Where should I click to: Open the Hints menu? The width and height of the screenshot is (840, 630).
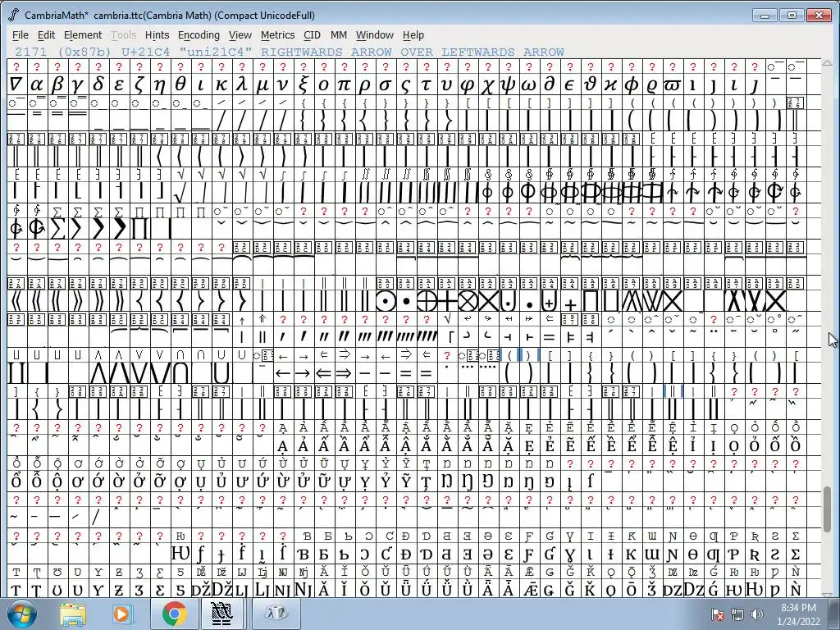[x=157, y=34]
